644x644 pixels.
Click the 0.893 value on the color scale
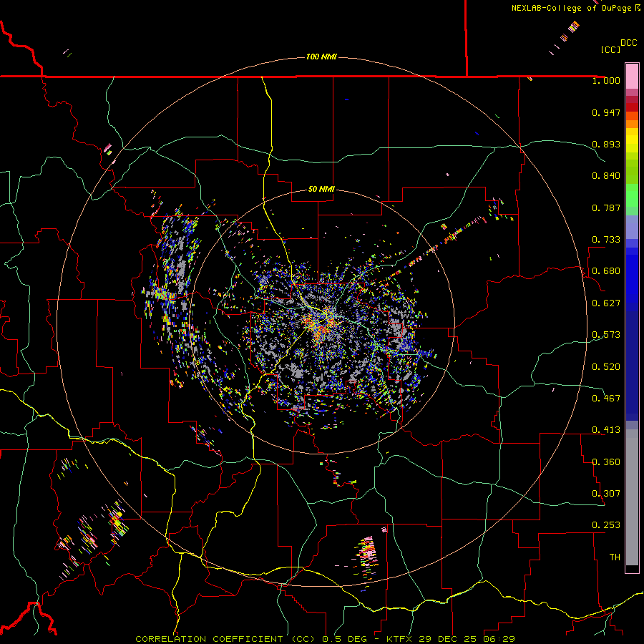[606, 144]
